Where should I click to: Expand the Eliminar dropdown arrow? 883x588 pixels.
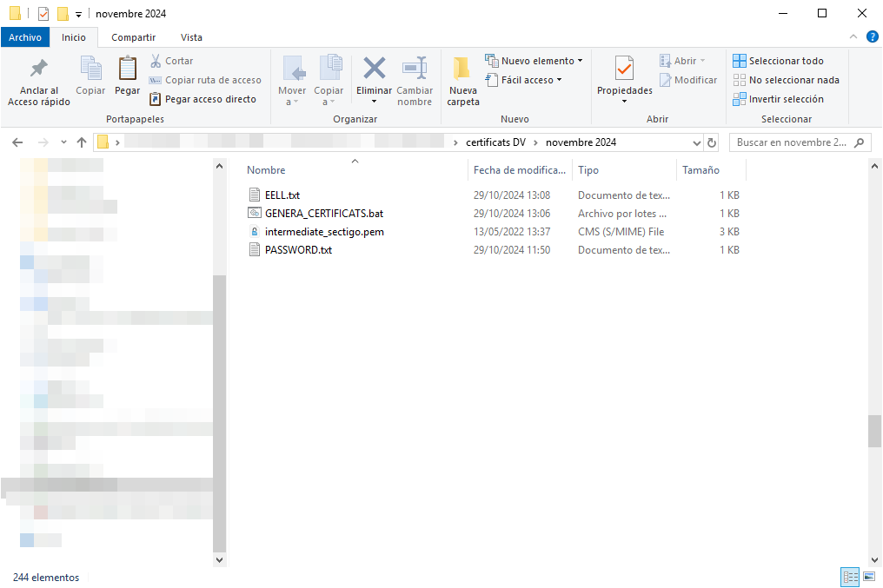tap(374, 102)
